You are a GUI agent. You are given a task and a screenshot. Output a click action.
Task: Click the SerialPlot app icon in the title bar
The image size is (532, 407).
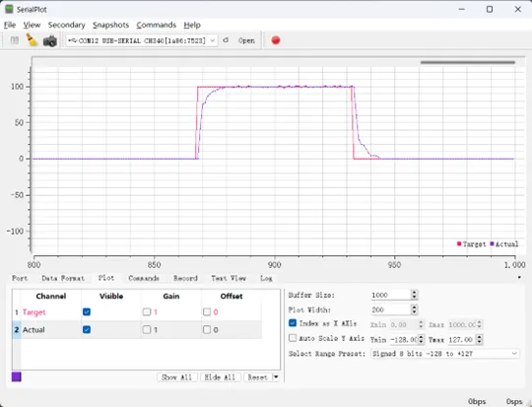[9, 9]
